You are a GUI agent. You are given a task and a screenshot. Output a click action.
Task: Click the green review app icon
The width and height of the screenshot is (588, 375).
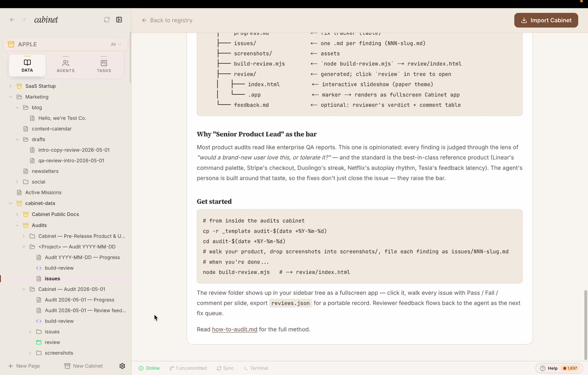[x=39, y=342]
